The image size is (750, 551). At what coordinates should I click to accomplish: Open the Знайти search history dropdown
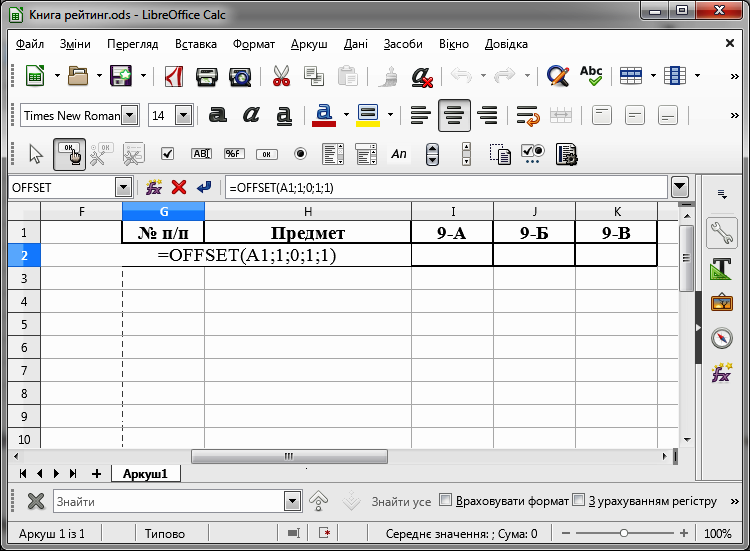(292, 501)
